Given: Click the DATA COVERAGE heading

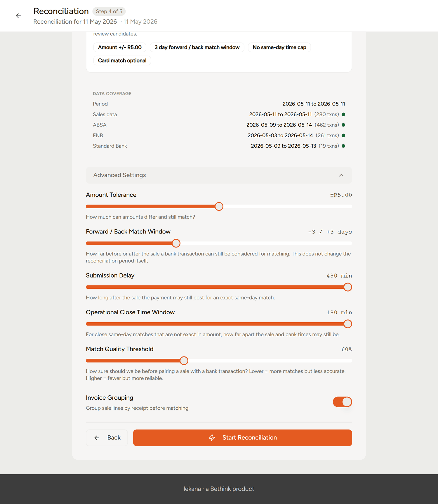Looking at the screenshot, I should [112, 93].
